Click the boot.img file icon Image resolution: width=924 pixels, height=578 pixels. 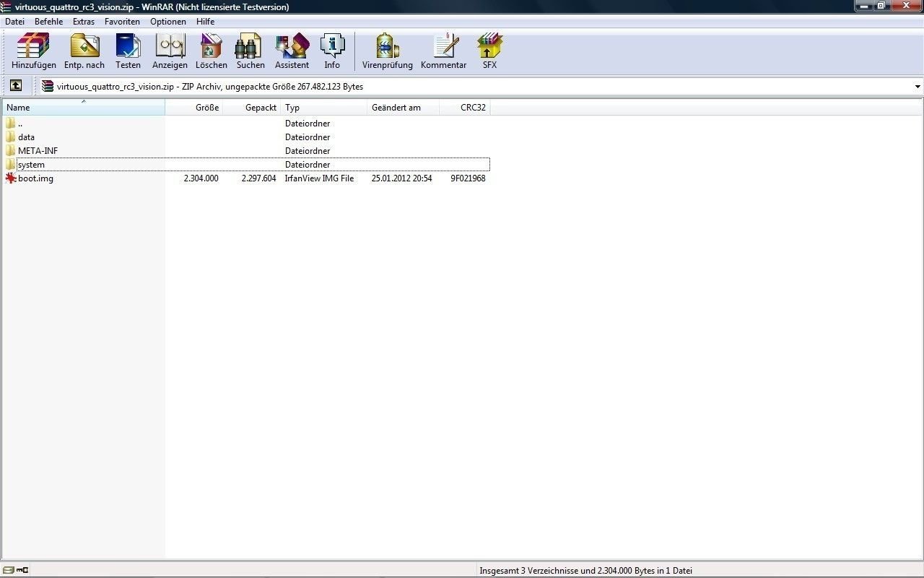(x=10, y=178)
